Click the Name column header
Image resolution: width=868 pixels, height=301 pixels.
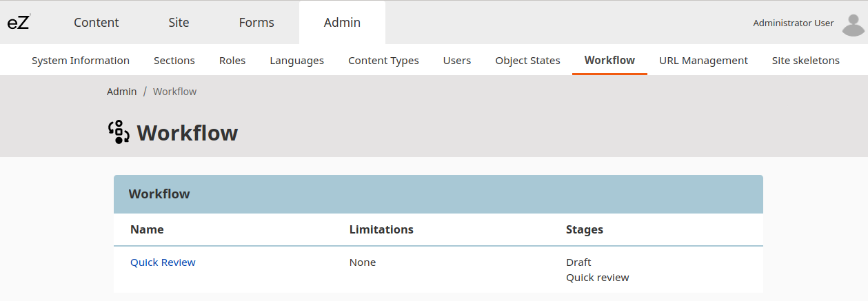point(147,229)
